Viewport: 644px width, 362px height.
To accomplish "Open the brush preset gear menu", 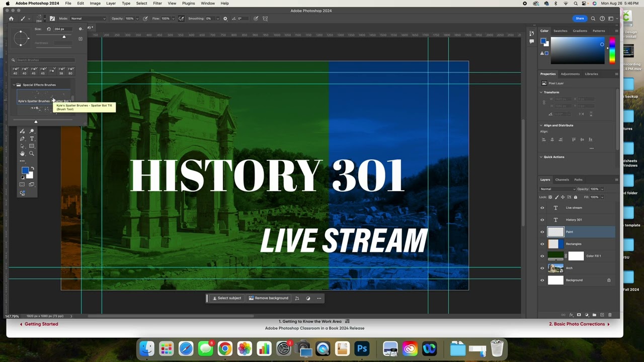I will coord(80,29).
